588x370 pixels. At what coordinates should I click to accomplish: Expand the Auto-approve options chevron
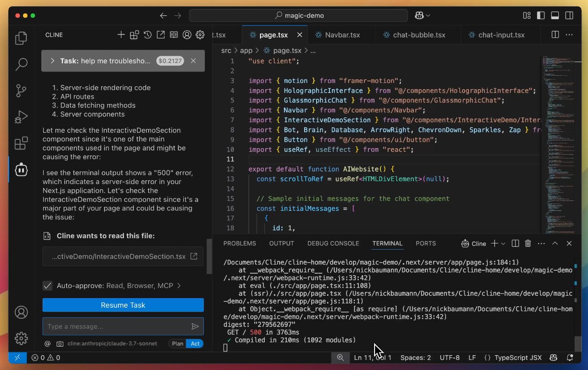coord(179,286)
